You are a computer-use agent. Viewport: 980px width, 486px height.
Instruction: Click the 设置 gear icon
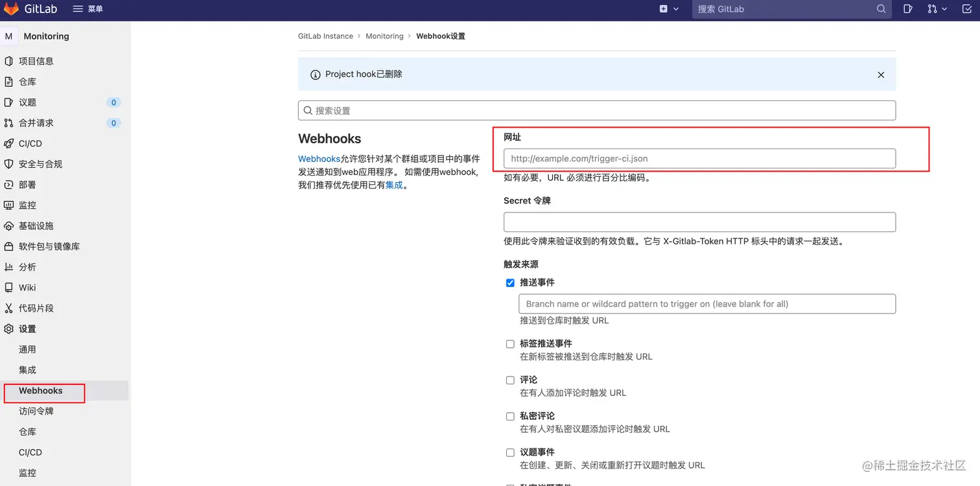pos(8,329)
